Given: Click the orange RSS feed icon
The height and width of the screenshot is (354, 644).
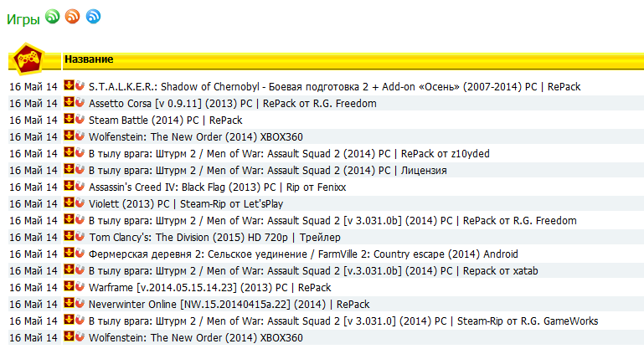Looking at the screenshot, I should (x=73, y=16).
